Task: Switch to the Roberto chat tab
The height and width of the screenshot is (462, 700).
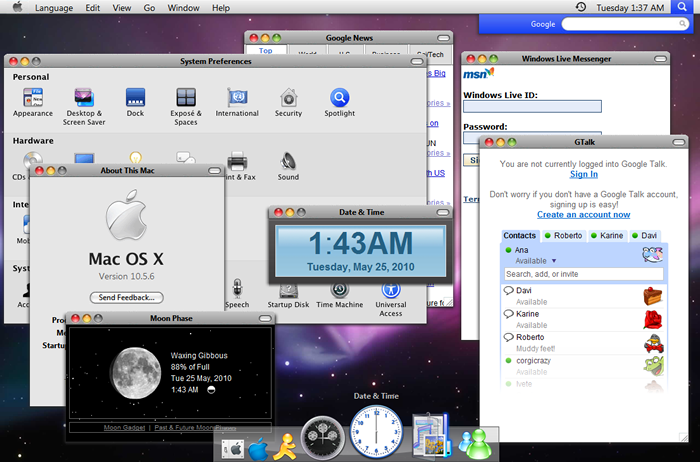Action: [x=563, y=236]
